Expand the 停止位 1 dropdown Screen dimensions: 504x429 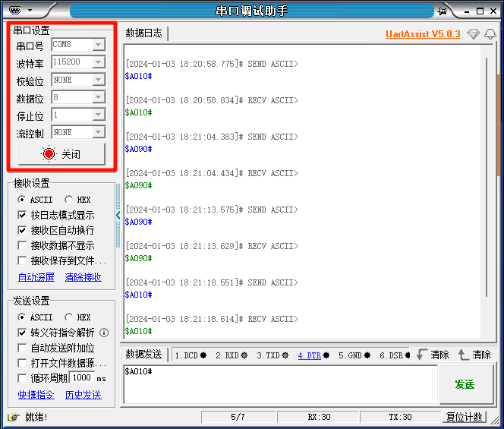[99, 115]
